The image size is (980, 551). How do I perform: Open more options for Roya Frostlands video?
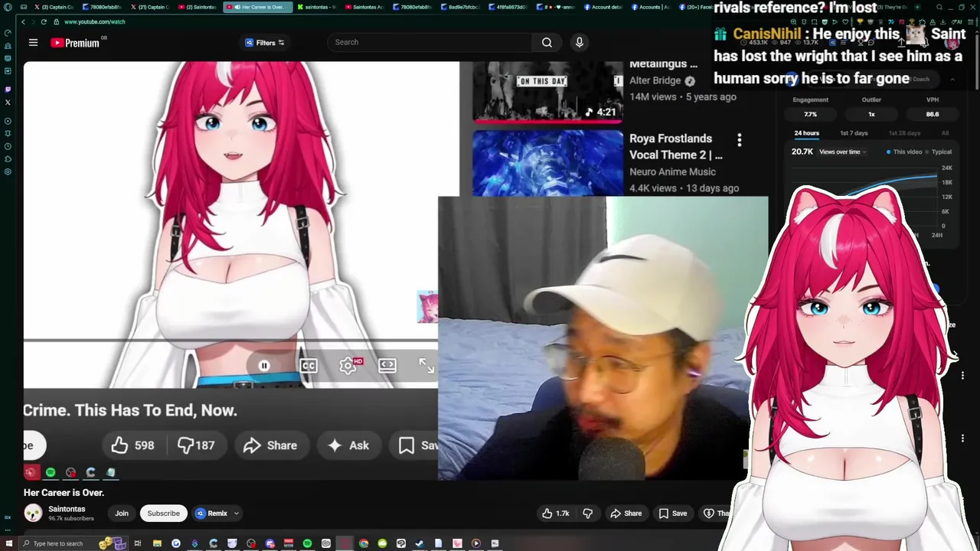[x=739, y=140]
